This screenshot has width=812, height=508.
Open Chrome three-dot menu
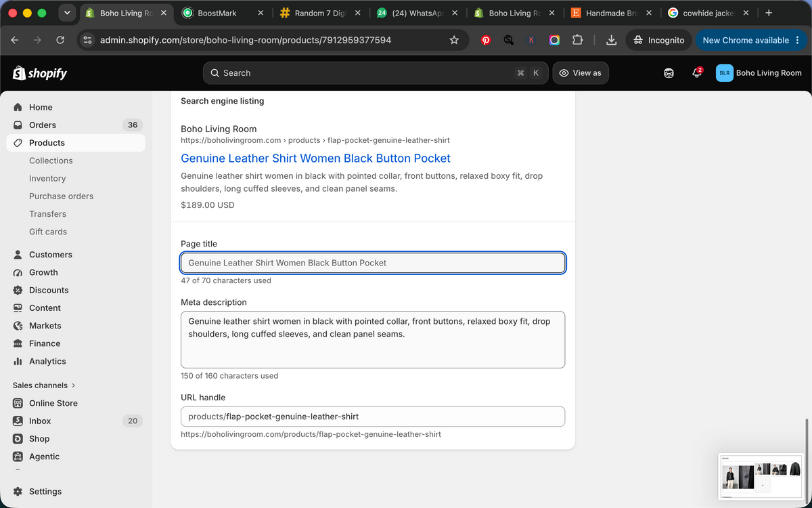click(x=798, y=40)
